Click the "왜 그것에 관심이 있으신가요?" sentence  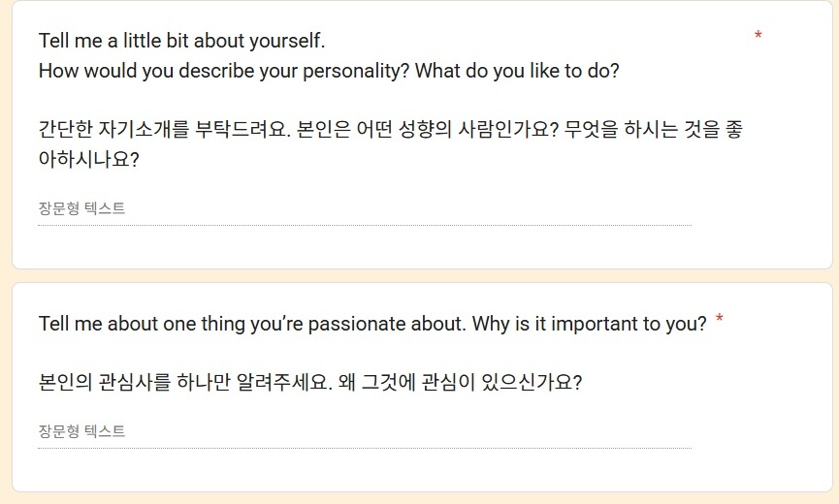point(460,382)
